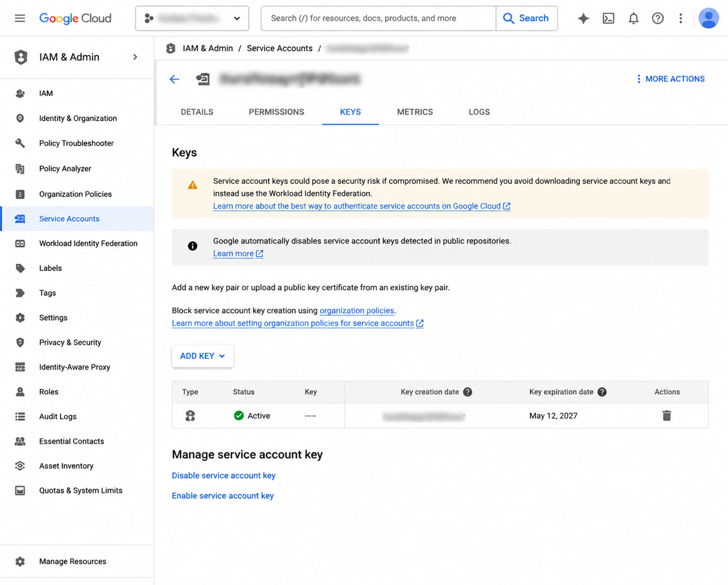Switch to the LOGS tab

(479, 112)
